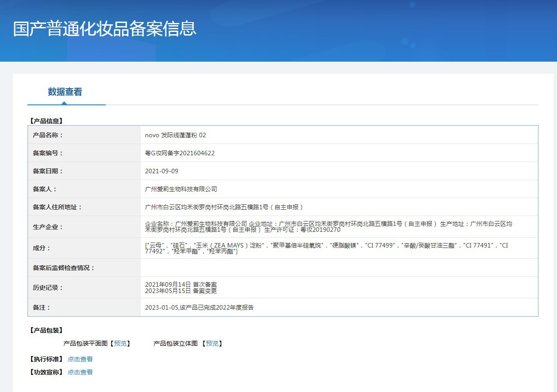Click the 【执行标准】 label

pyautogui.click(x=46, y=359)
